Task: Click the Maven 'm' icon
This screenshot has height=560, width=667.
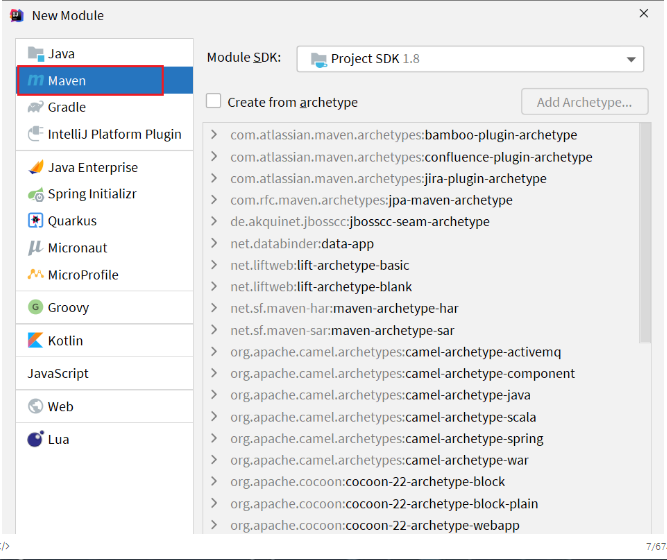Action: [x=36, y=80]
